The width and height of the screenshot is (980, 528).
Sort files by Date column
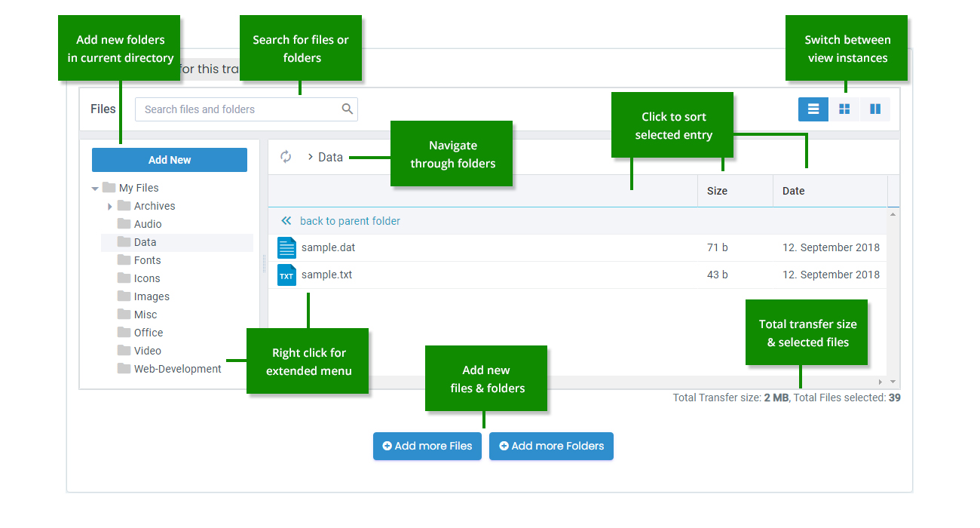pos(793,191)
